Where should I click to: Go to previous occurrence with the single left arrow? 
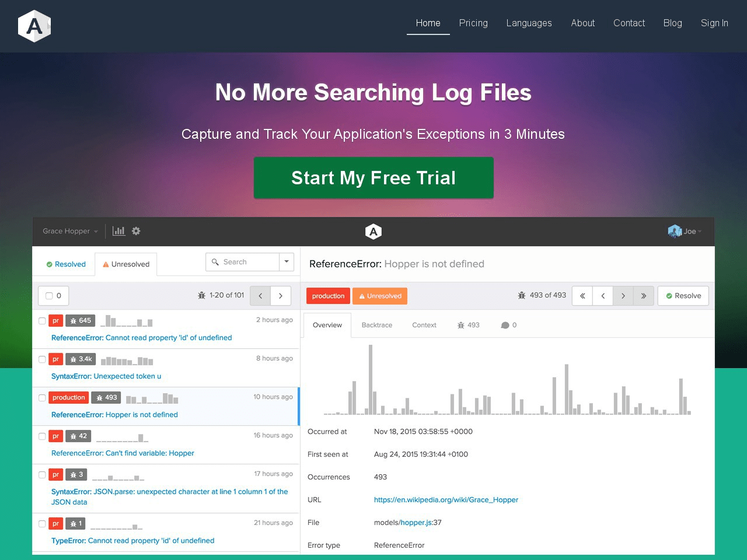(602, 296)
